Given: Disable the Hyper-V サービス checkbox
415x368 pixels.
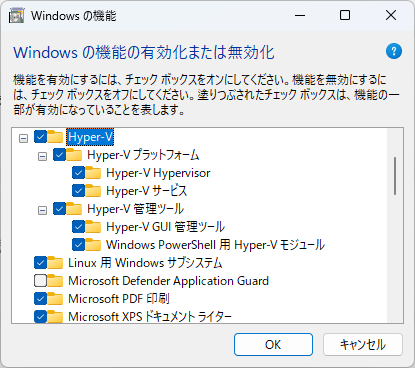Looking at the screenshot, I should click(x=78, y=191).
